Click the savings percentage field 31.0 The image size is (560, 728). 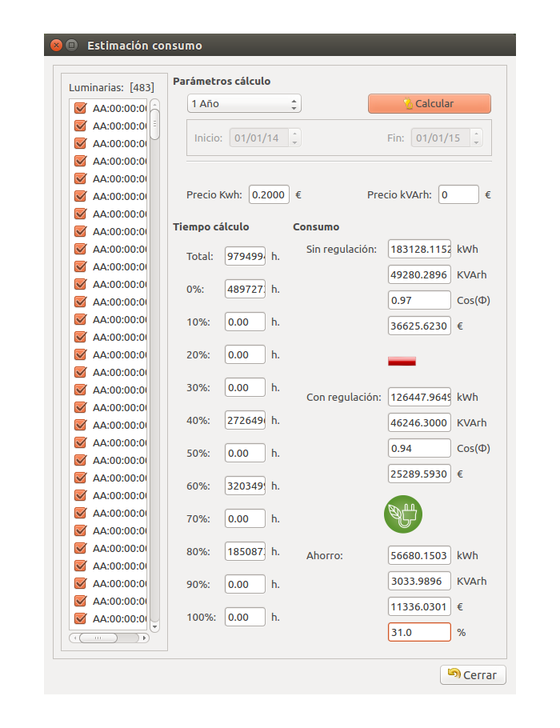click(x=419, y=632)
